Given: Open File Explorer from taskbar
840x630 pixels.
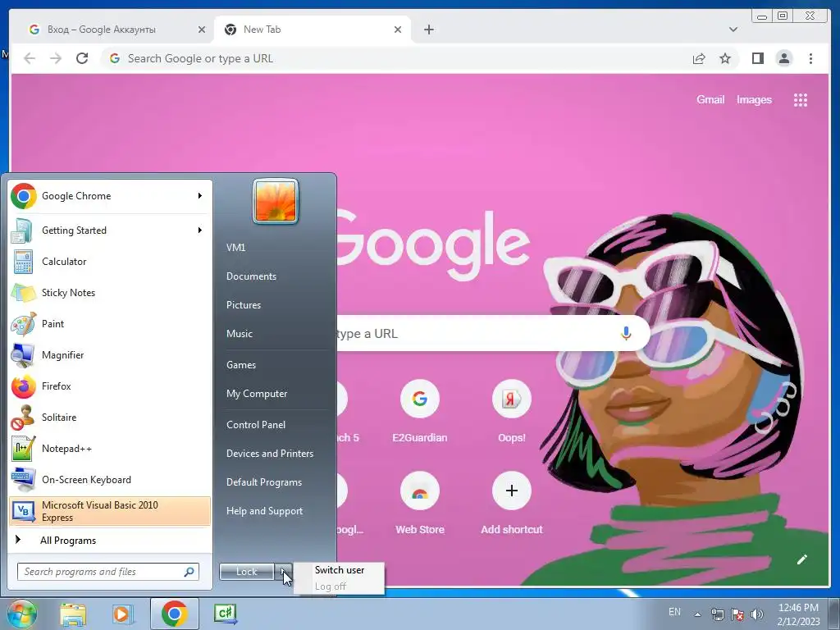Looking at the screenshot, I should [73, 614].
